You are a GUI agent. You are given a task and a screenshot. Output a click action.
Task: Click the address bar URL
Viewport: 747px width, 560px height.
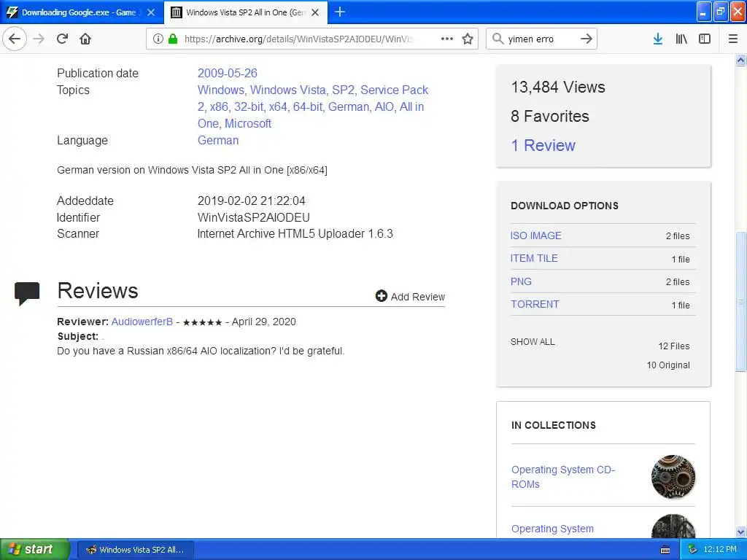pos(298,39)
